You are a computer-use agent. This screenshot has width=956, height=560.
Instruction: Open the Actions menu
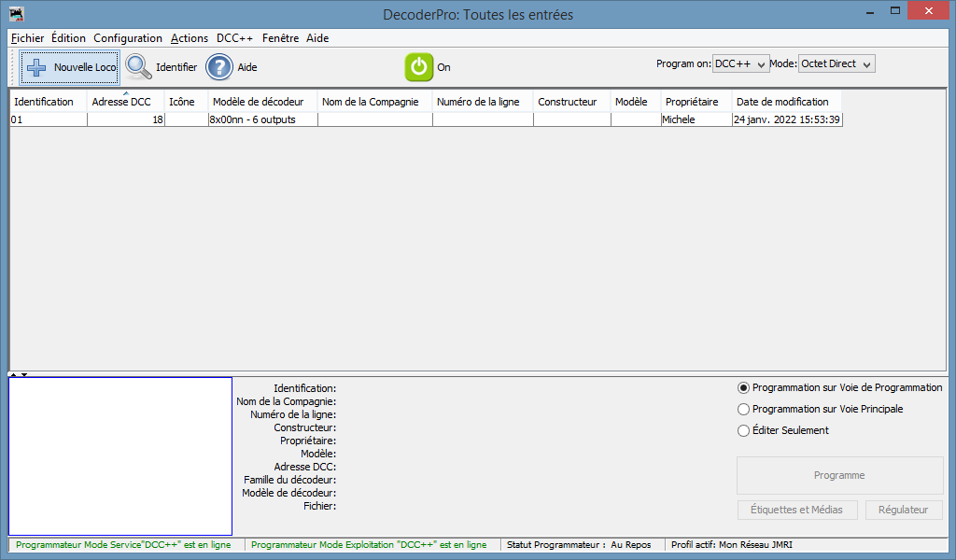[189, 37]
